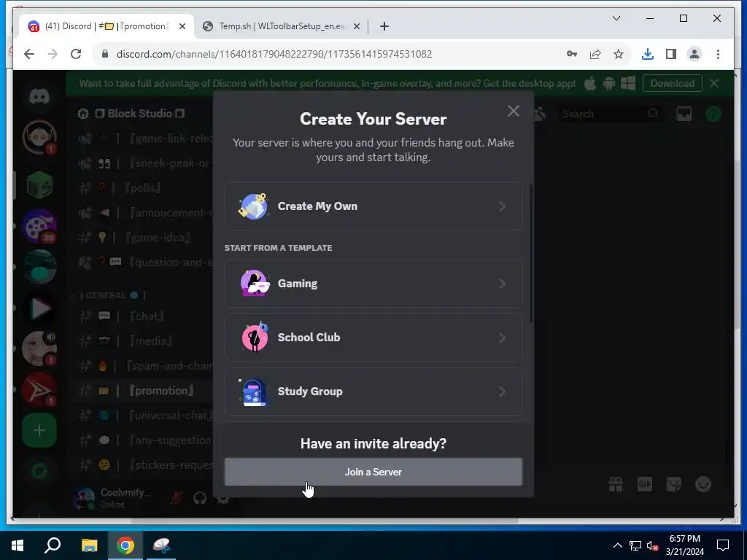Open Windows Start menu
The image size is (747, 560).
pyautogui.click(x=18, y=545)
